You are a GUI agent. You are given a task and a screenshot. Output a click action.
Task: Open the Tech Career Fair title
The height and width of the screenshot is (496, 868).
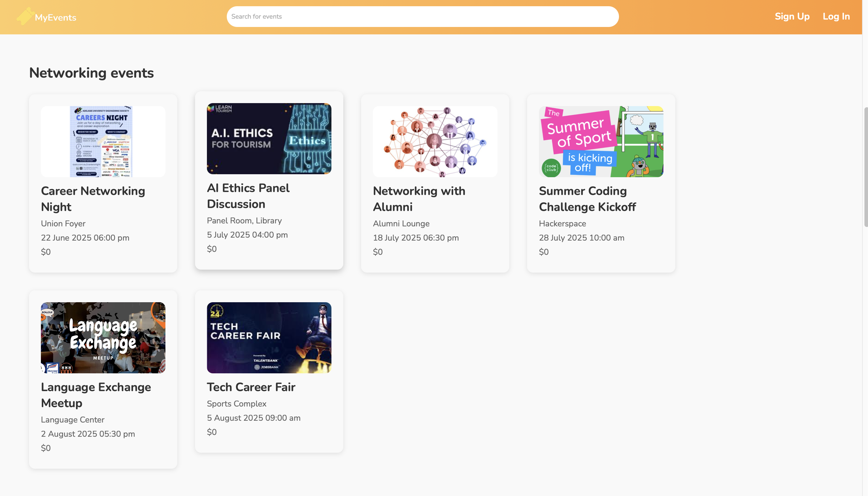[x=251, y=387]
